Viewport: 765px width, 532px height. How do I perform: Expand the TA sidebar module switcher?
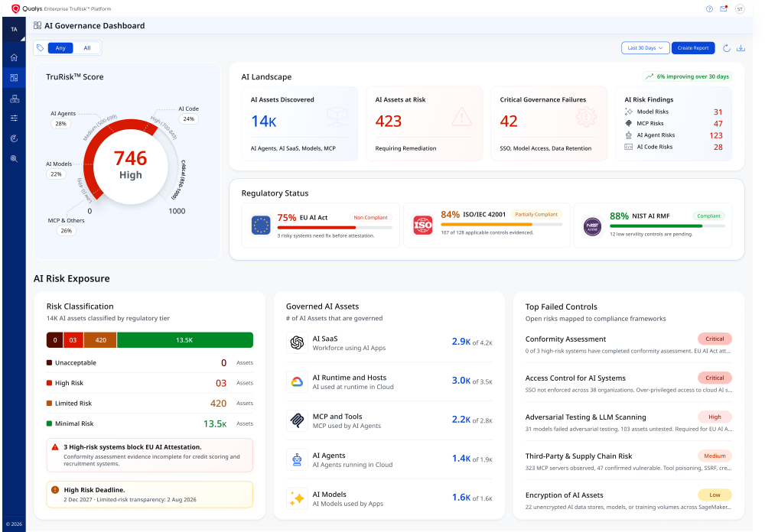[x=14, y=30]
